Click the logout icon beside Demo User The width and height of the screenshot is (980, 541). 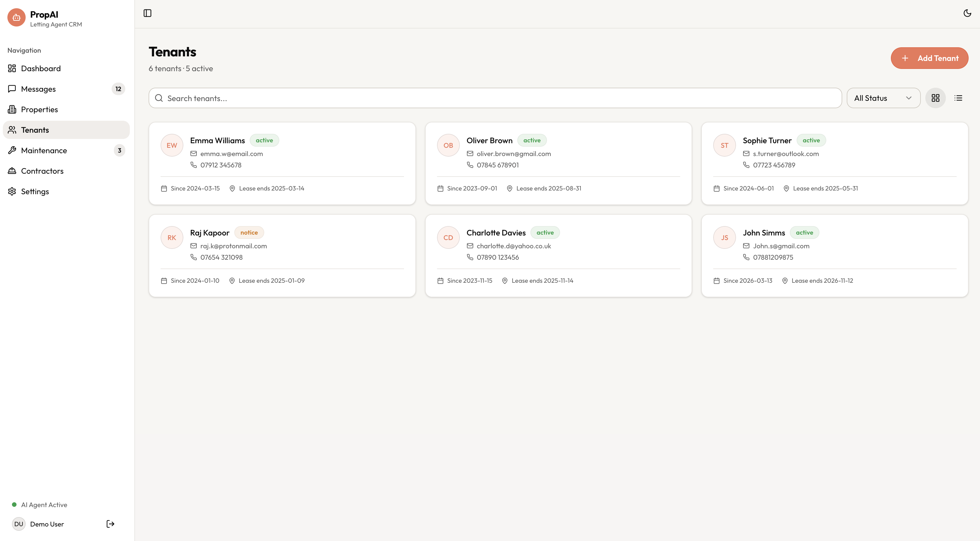click(110, 524)
